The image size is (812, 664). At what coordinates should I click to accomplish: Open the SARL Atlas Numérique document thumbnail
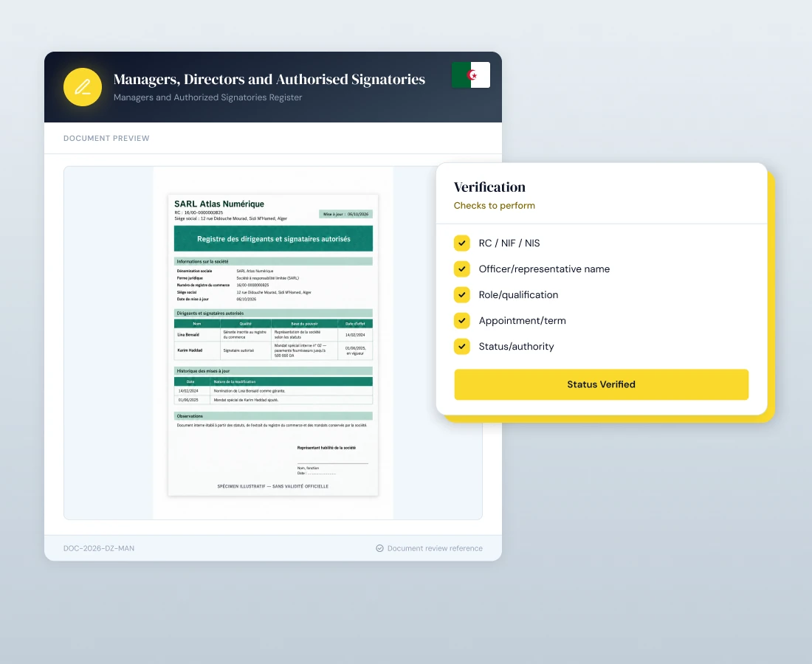[x=273, y=345]
